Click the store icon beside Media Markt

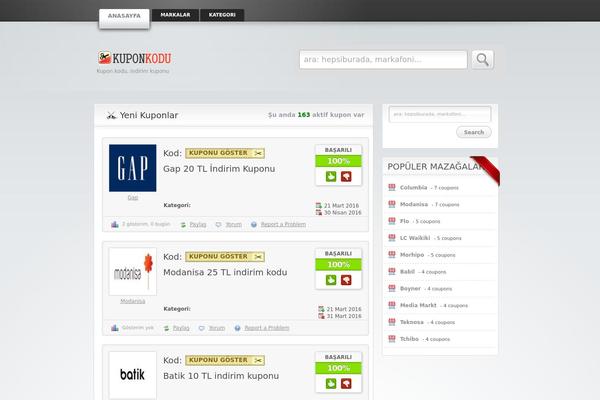point(392,305)
